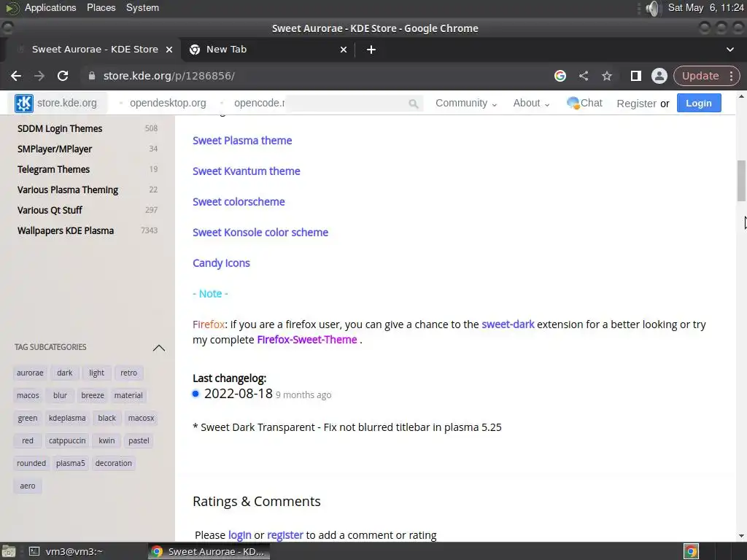Switch to the Sweet Aurorae tab
Image resolution: width=747 pixels, height=560 pixels.
(x=95, y=50)
